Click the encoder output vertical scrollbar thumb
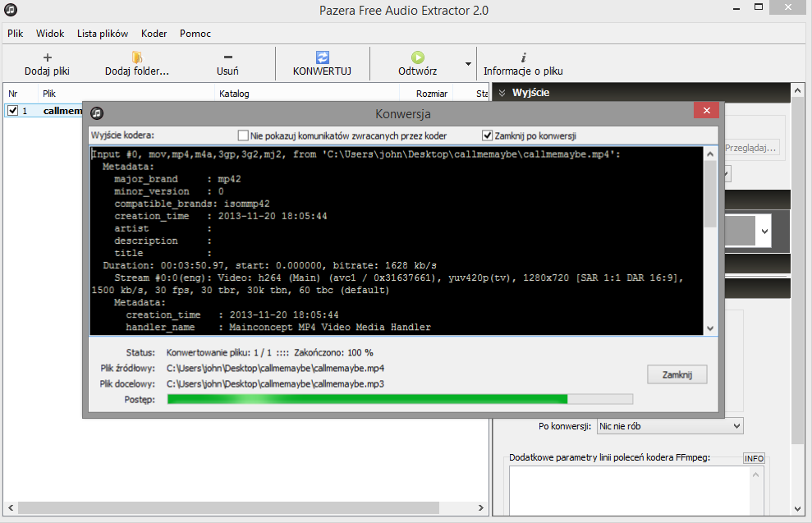 710,195
